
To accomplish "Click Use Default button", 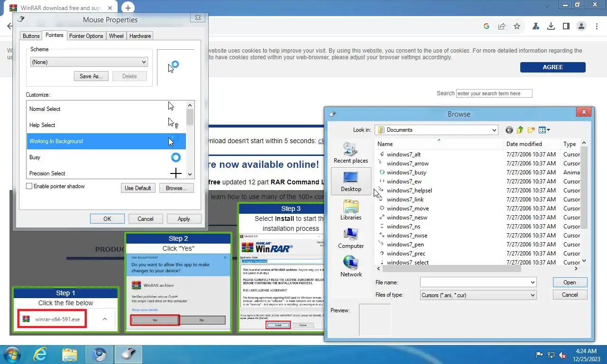I will tap(138, 188).
